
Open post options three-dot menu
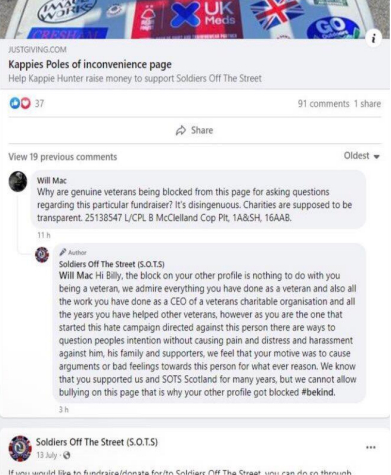point(371,447)
